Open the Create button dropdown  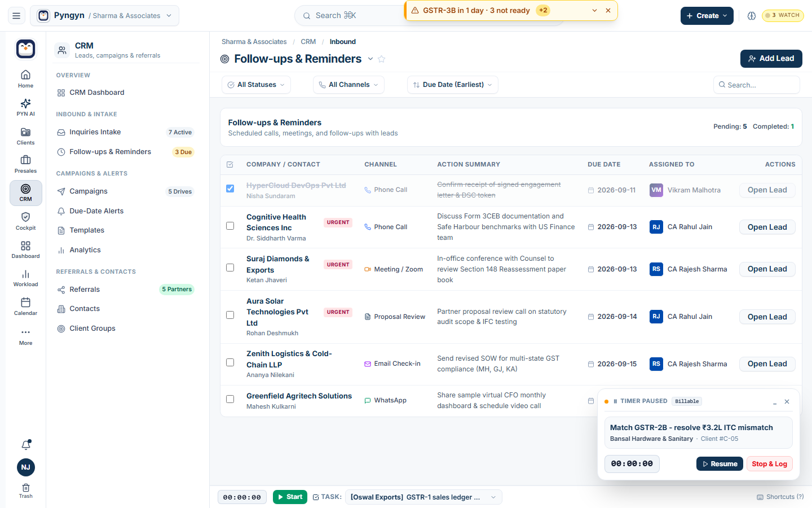coord(707,16)
